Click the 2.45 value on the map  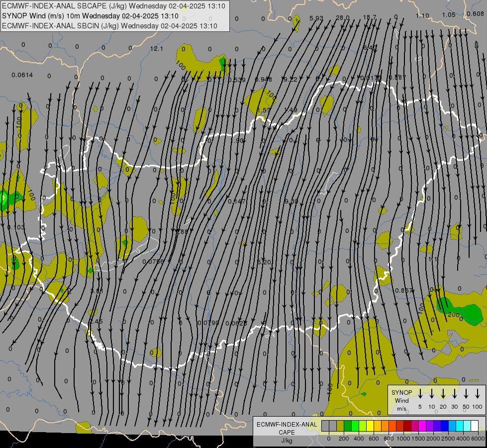click(96, 322)
